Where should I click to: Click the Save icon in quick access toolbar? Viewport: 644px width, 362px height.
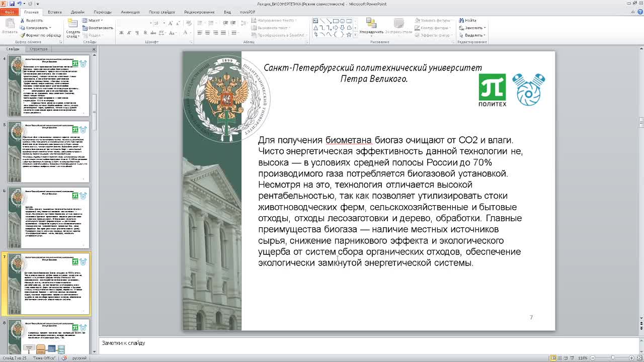click(x=12, y=4)
